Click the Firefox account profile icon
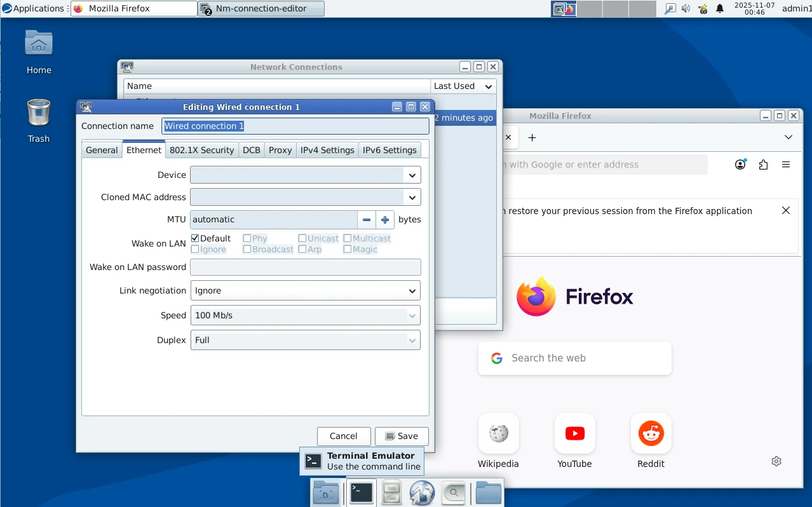 (x=740, y=165)
